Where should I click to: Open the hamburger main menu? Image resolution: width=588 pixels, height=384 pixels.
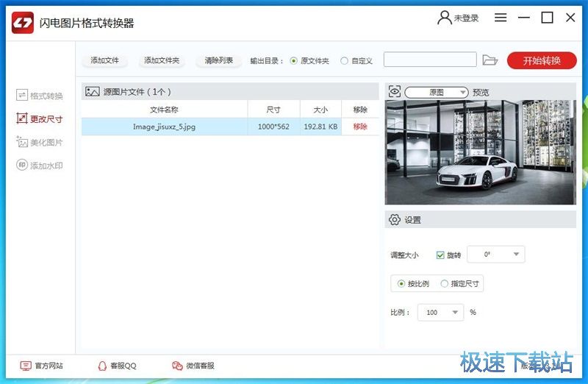pyautogui.click(x=501, y=17)
